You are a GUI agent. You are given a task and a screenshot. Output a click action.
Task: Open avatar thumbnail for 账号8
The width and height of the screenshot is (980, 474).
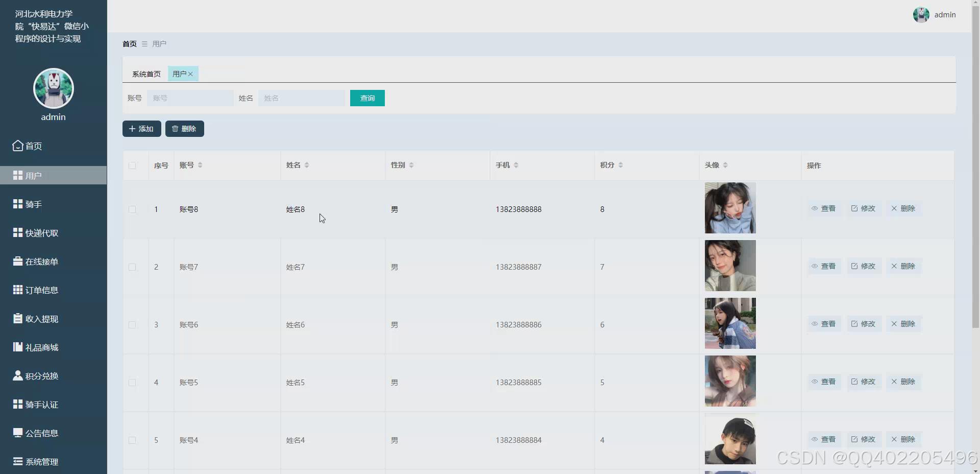point(730,208)
